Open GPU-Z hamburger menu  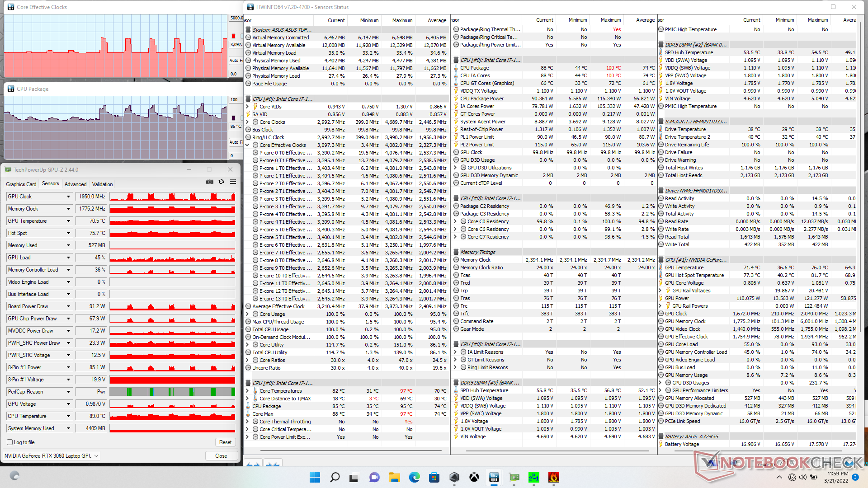tap(233, 182)
